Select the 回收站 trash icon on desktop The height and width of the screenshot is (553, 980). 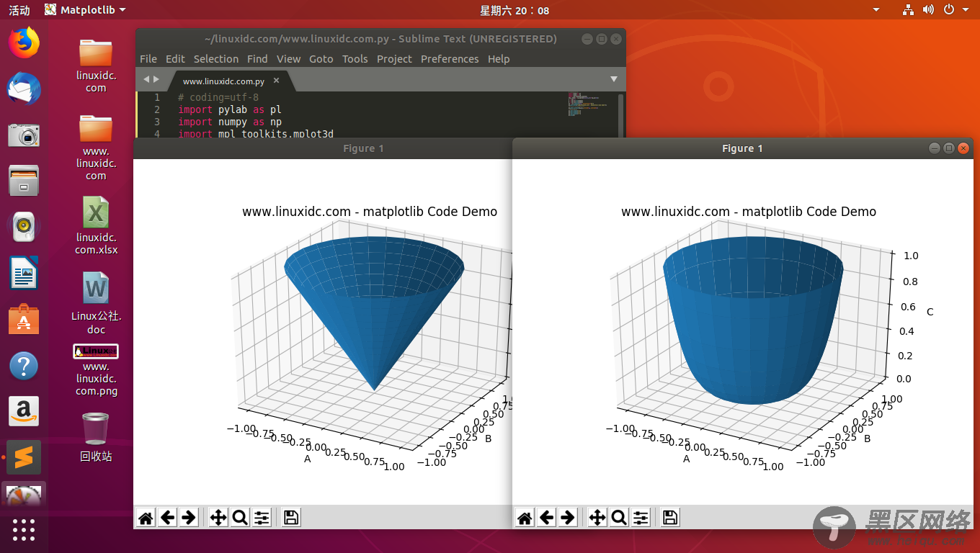(96, 436)
